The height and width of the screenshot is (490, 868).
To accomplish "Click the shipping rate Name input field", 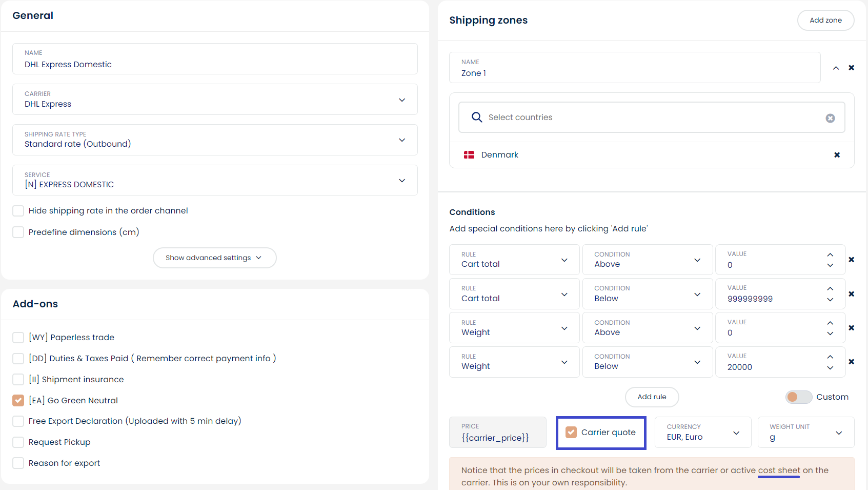I will 215,64.
